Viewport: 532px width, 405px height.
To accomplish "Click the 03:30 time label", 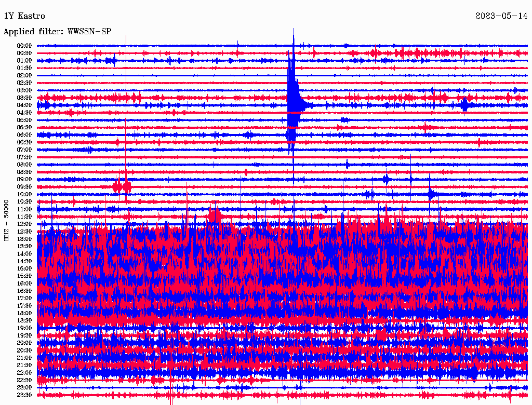I will click(x=24, y=98).
